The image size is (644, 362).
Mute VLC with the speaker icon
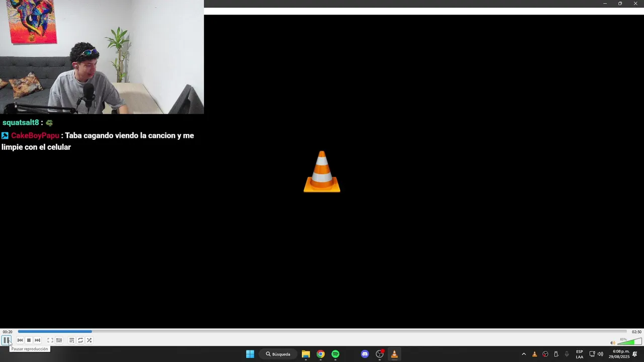[x=613, y=343]
